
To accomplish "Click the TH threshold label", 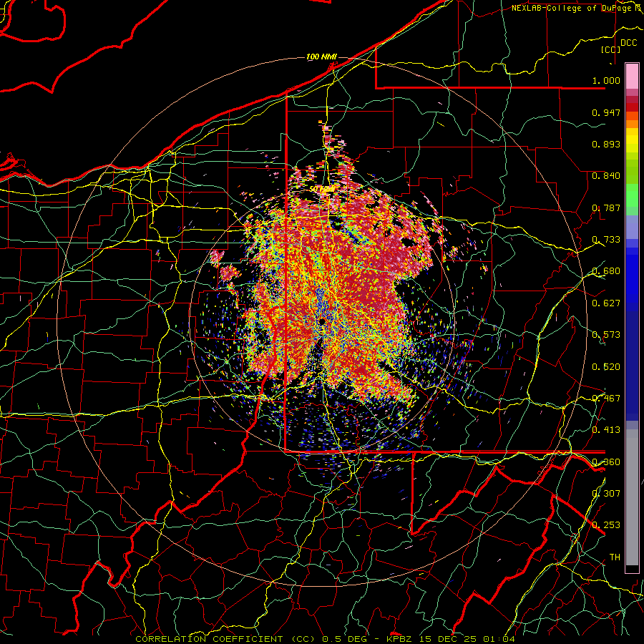I will pos(615,557).
